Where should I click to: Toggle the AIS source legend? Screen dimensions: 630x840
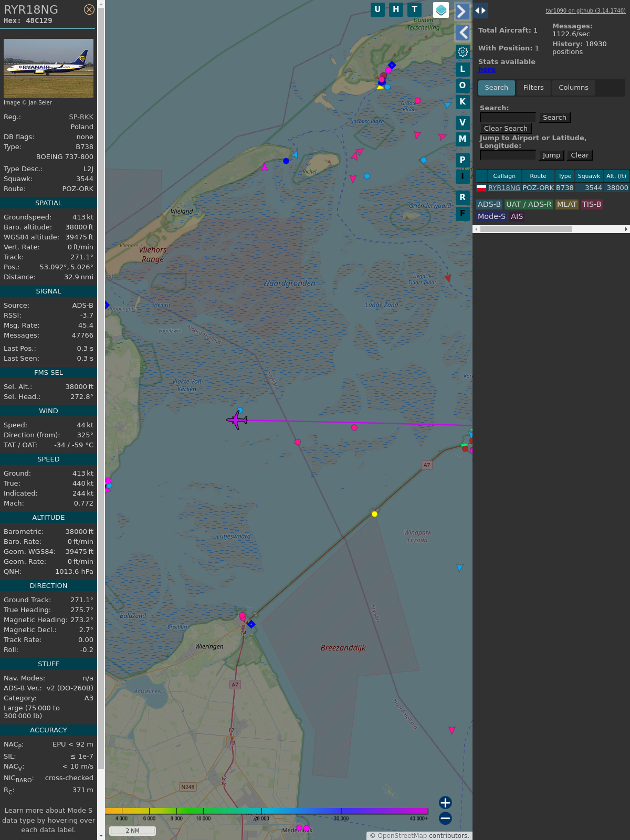tap(517, 216)
